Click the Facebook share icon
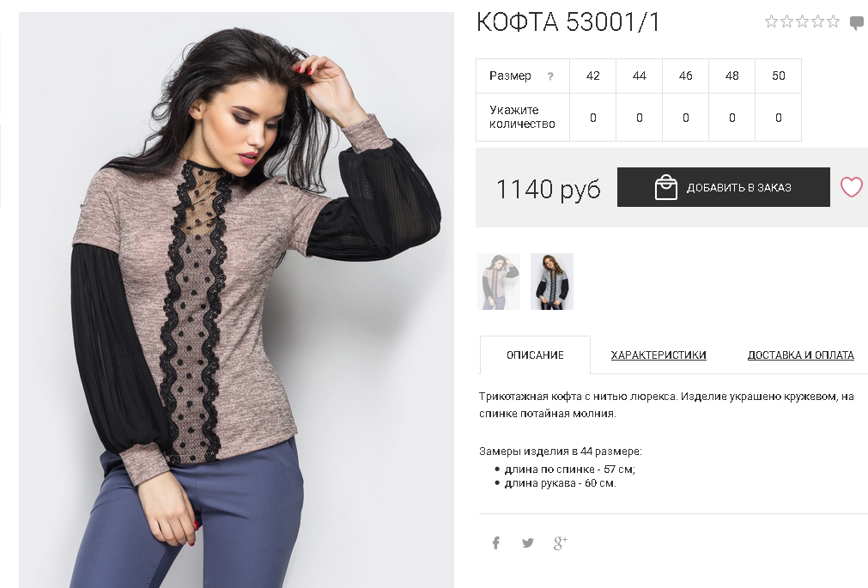The image size is (868, 588). tap(496, 543)
